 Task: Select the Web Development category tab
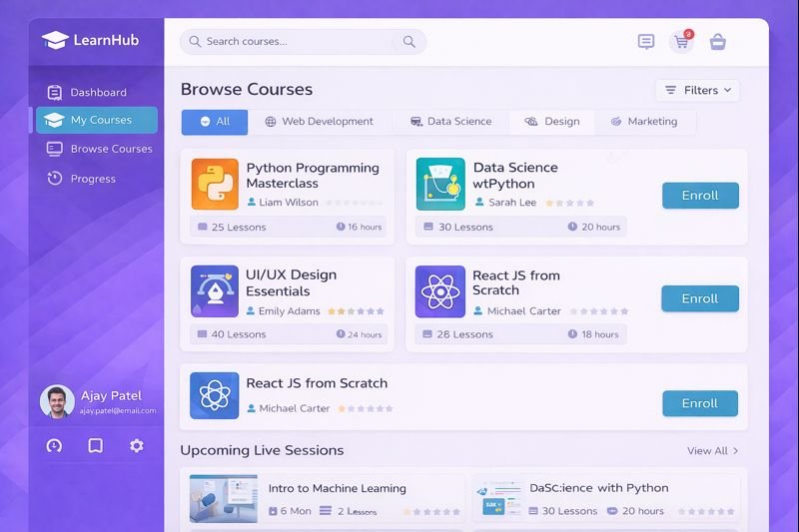319,122
